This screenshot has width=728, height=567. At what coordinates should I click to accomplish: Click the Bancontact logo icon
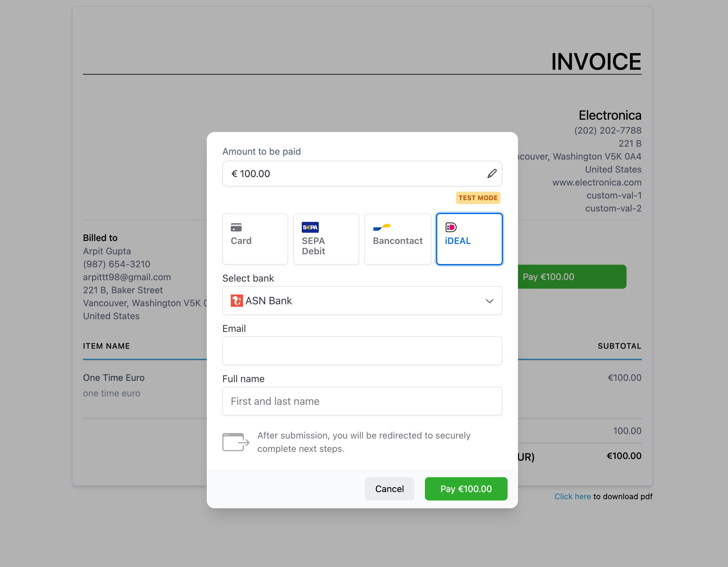coord(381,227)
